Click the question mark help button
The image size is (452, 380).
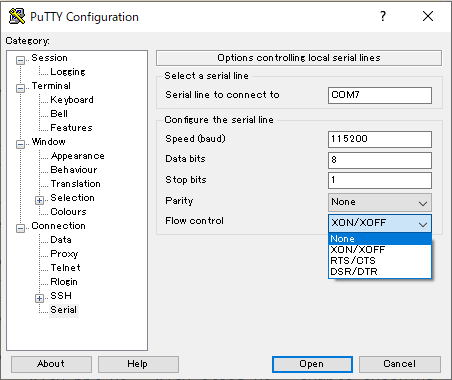tap(383, 16)
